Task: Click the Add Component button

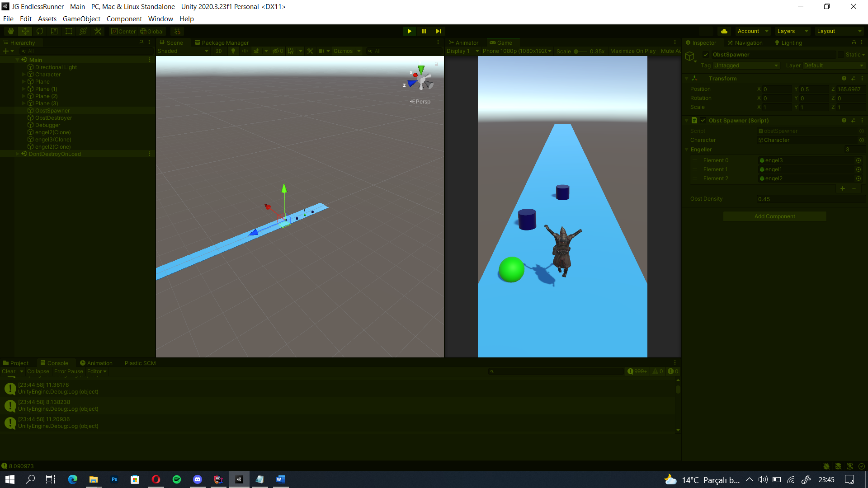Action: click(774, 216)
